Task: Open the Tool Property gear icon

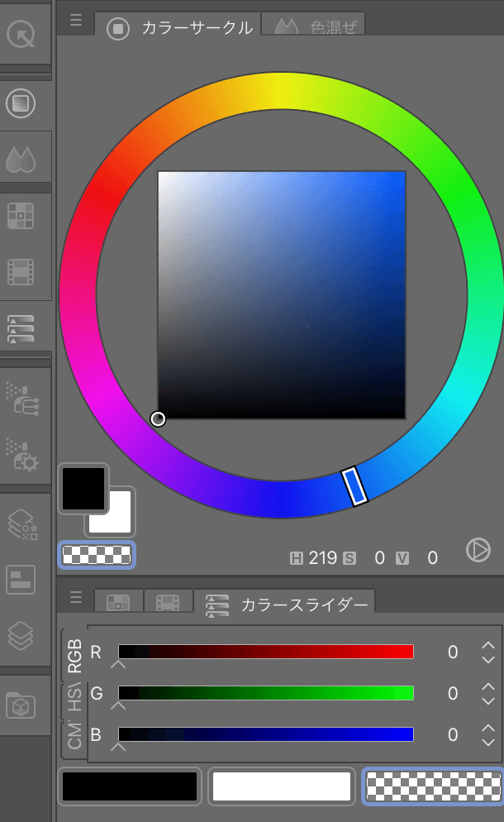Action: (22, 455)
